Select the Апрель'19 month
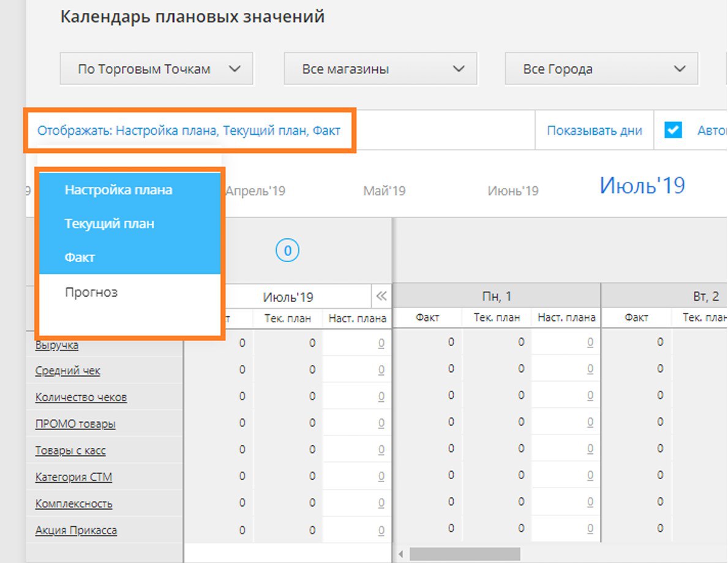 coord(255,191)
